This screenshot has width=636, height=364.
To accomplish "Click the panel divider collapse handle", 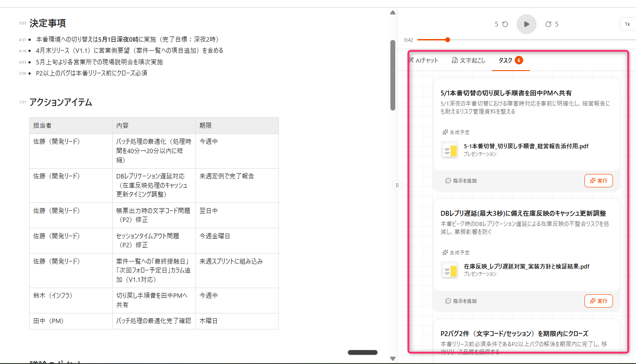I will [x=397, y=185].
